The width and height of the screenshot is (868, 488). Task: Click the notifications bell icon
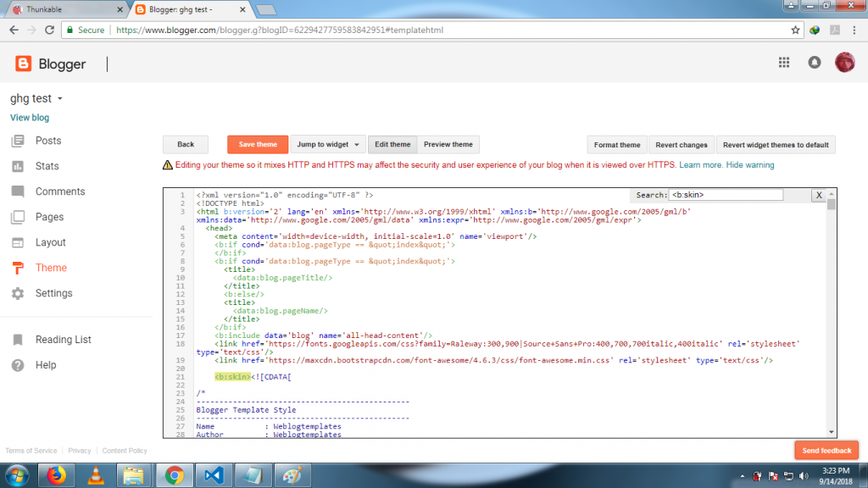pyautogui.click(x=814, y=63)
